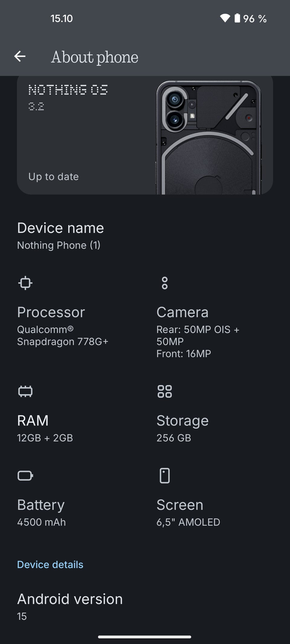Viewport: 290px width, 644px height.
Task: Click the screen phone icon
Action: click(165, 476)
